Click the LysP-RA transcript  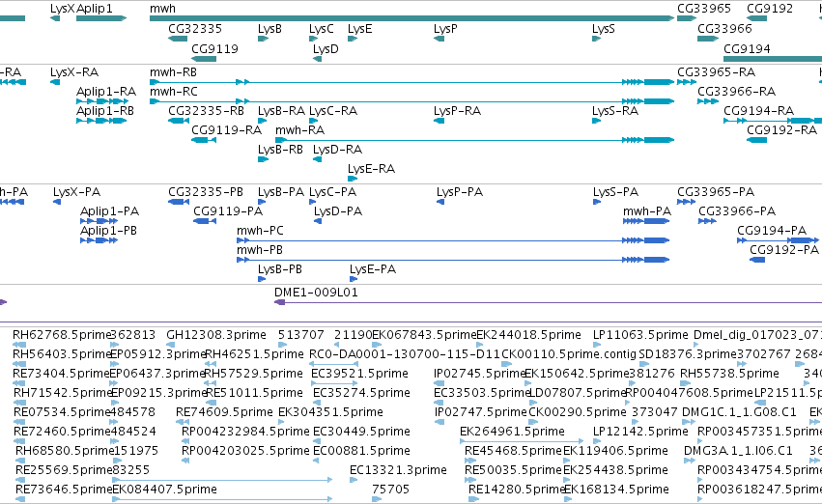click(x=439, y=121)
